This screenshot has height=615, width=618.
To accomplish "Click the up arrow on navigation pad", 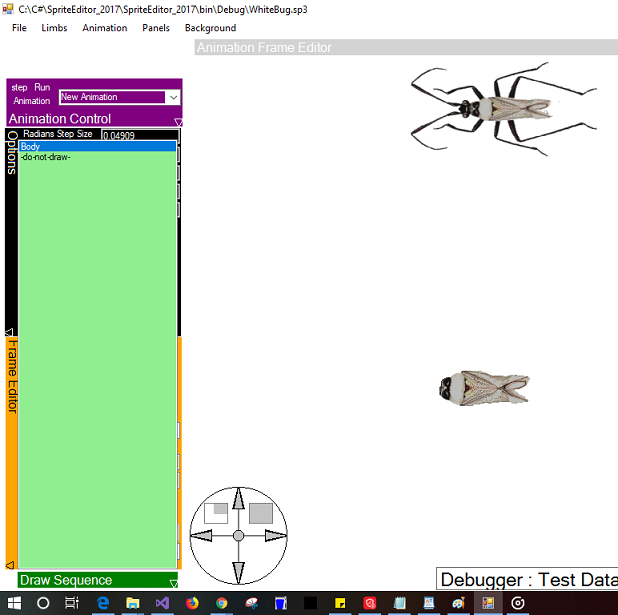I will (238, 499).
